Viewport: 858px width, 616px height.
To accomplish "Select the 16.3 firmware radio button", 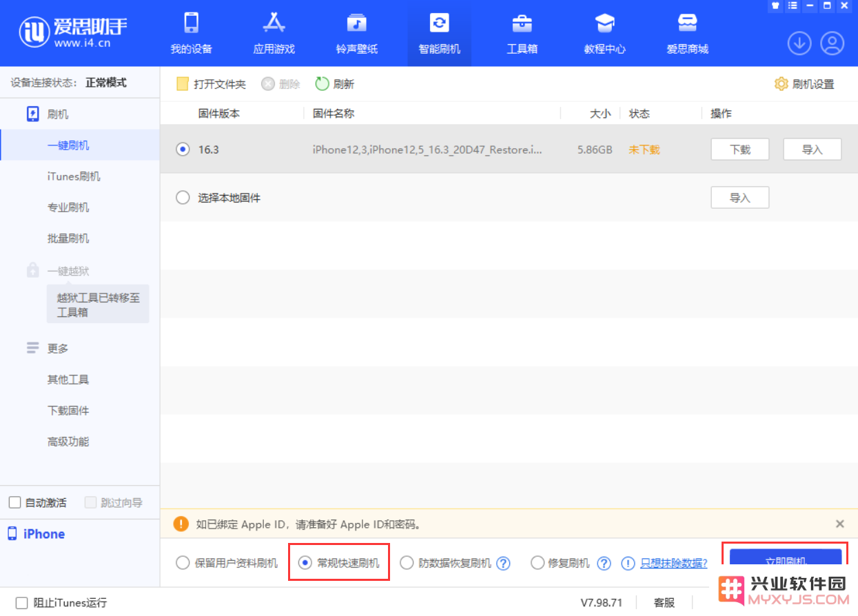I will [x=183, y=149].
